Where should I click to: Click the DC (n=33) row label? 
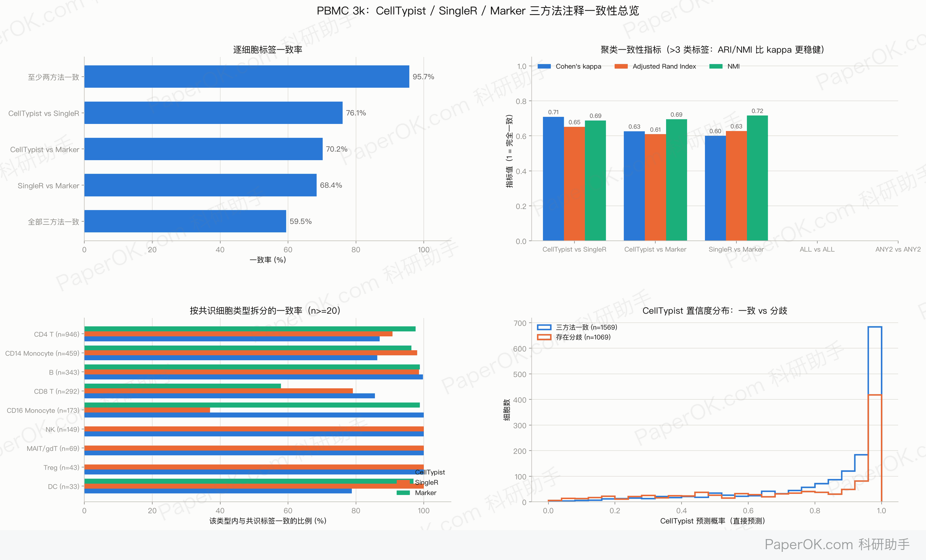pos(63,486)
